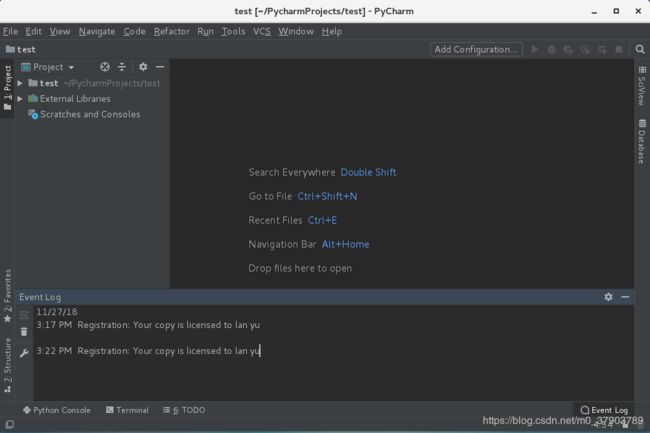The image size is (650, 433).
Task: Open the SciView side tab
Action: (642, 86)
